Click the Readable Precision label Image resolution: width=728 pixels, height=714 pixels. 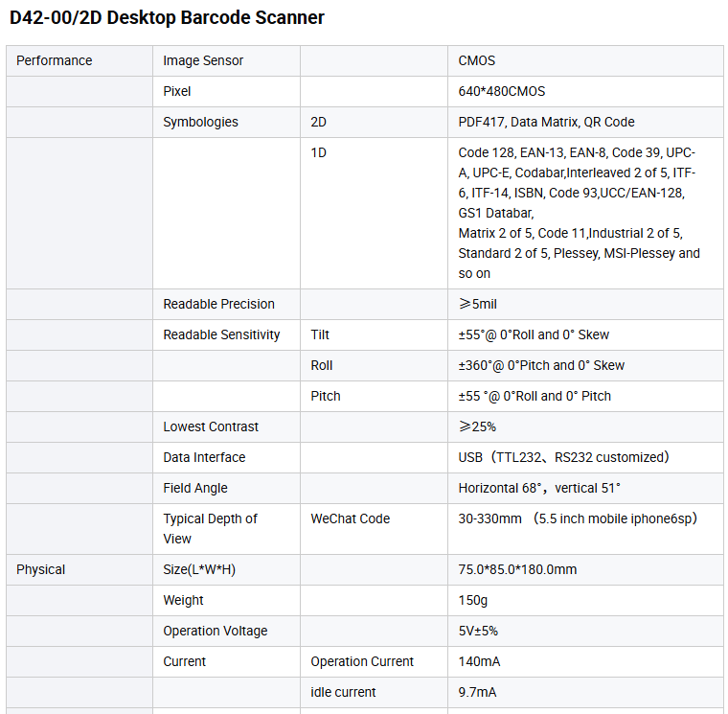pos(218,304)
